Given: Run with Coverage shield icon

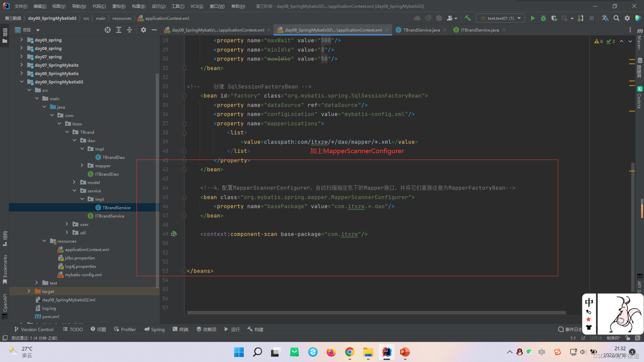Looking at the screenshot, I should pos(554,18).
